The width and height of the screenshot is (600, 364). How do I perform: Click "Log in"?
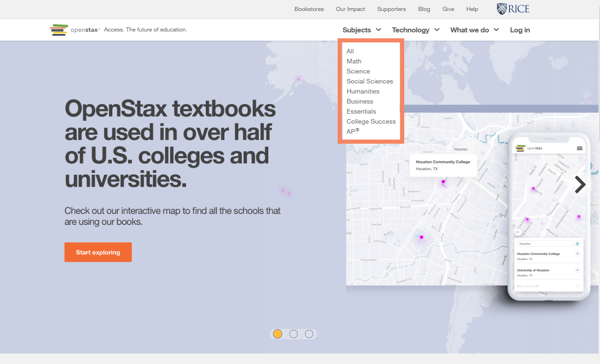click(x=520, y=30)
